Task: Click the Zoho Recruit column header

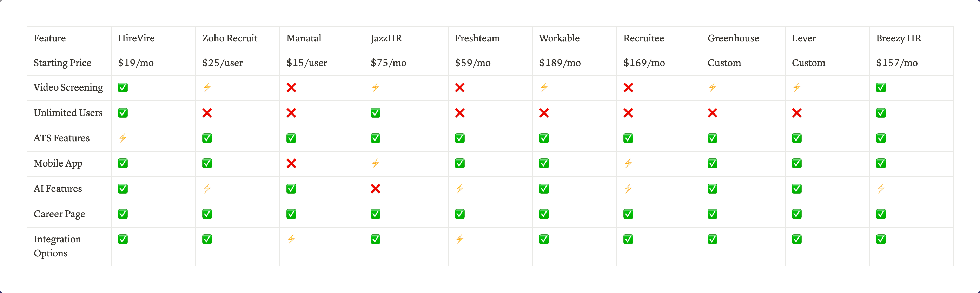Action: [230, 38]
